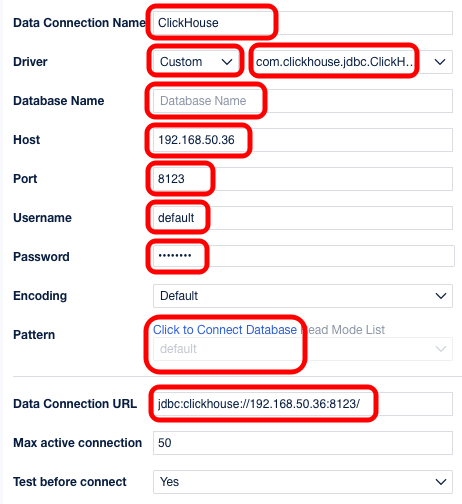
Task: Click the Click to Connect Database link
Action: click(225, 330)
